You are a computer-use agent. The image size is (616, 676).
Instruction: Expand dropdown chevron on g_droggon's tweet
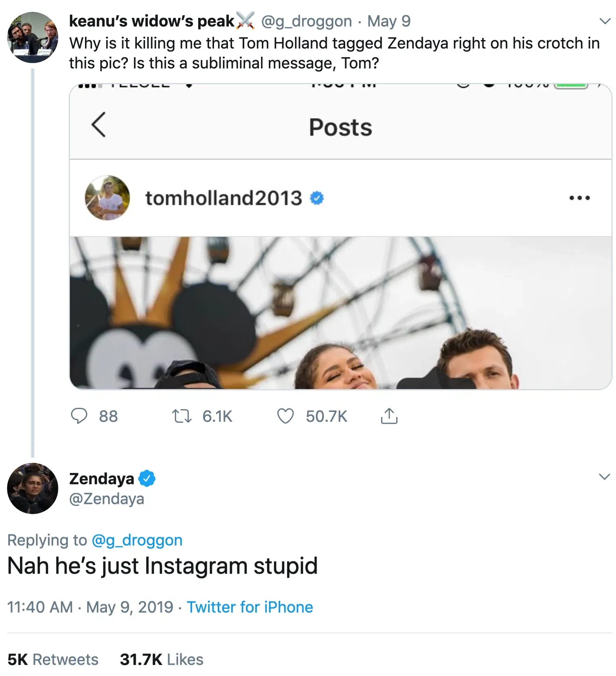coord(605,21)
